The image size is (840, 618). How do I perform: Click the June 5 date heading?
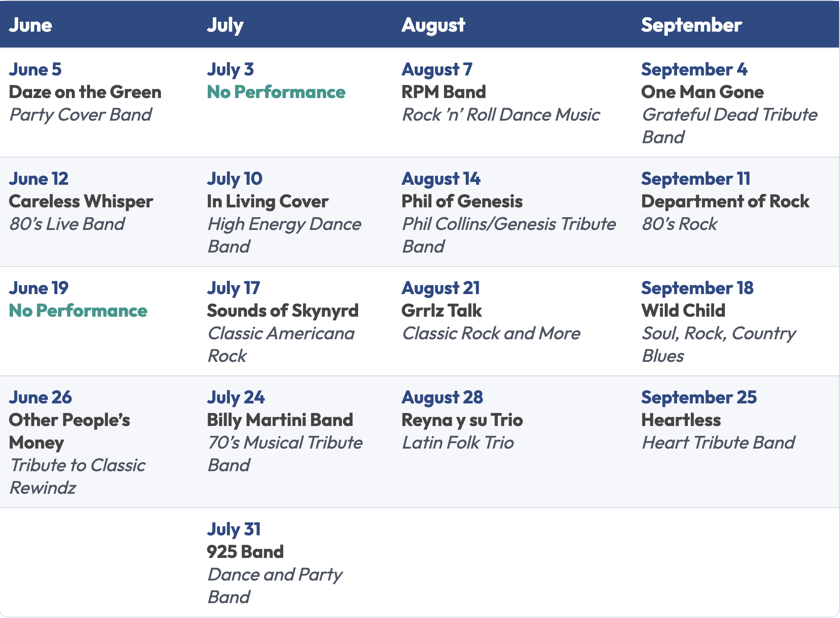[35, 70]
